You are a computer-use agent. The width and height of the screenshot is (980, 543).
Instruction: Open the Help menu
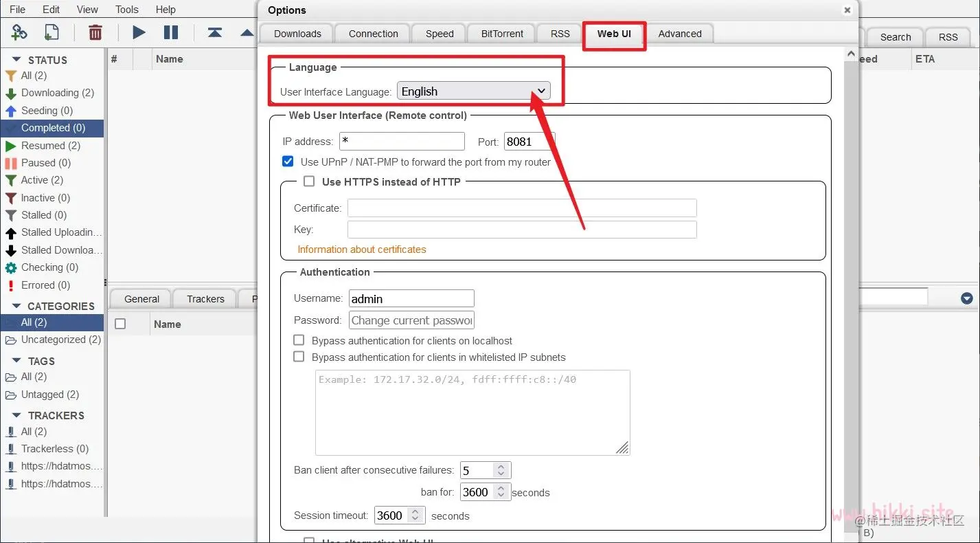coord(166,10)
